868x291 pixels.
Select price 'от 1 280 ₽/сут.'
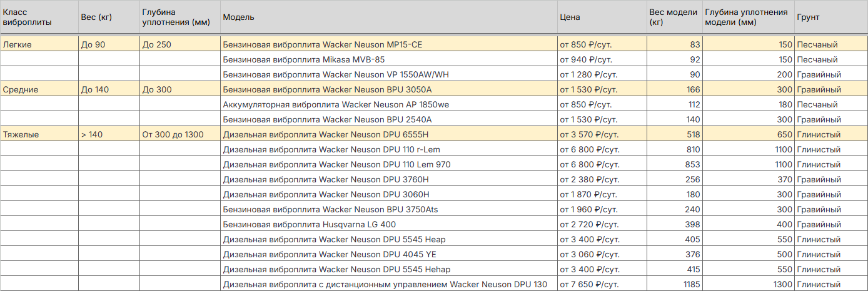pos(602,75)
